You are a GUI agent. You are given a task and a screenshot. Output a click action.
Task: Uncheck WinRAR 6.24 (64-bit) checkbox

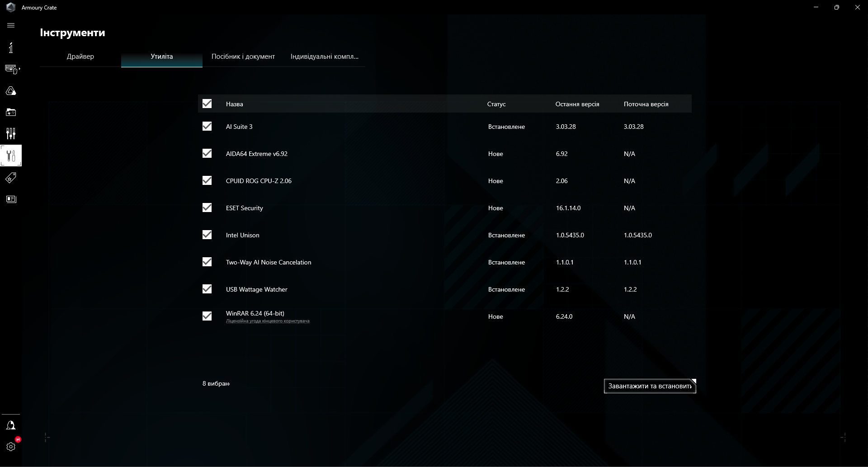(x=207, y=316)
